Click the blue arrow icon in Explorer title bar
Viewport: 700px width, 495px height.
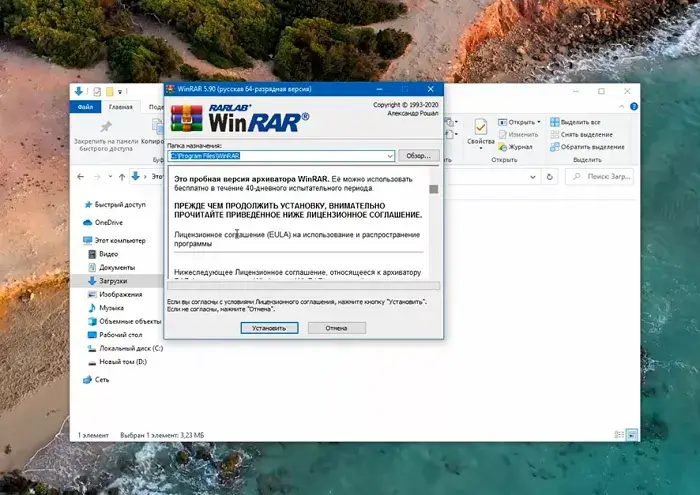coord(79,92)
